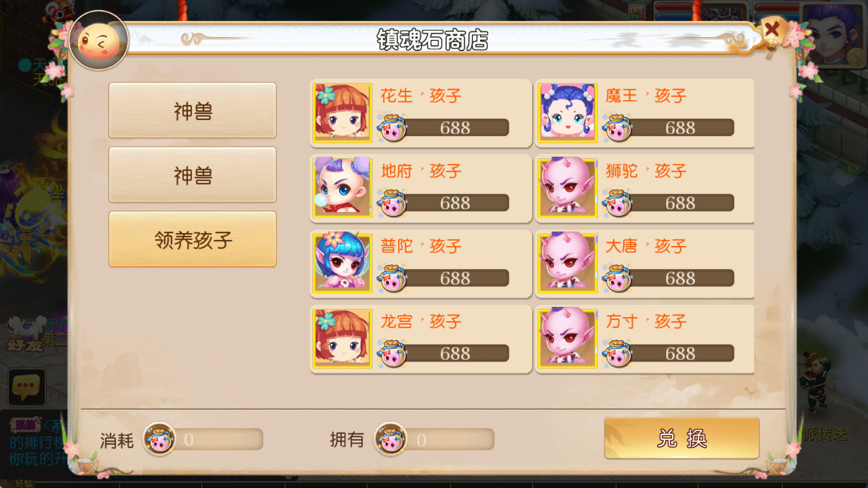Switch to the first 神兽 tab
868x488 pixels.
(x=193, y=111)
